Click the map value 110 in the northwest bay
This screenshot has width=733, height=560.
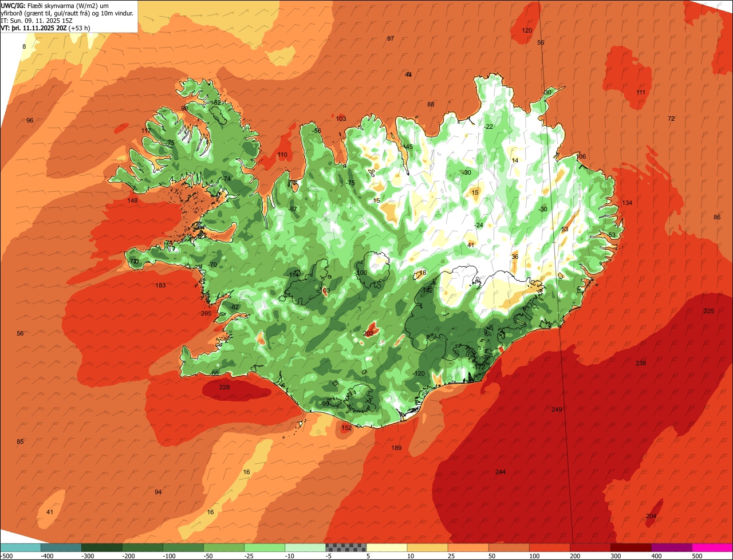[282, 155]
